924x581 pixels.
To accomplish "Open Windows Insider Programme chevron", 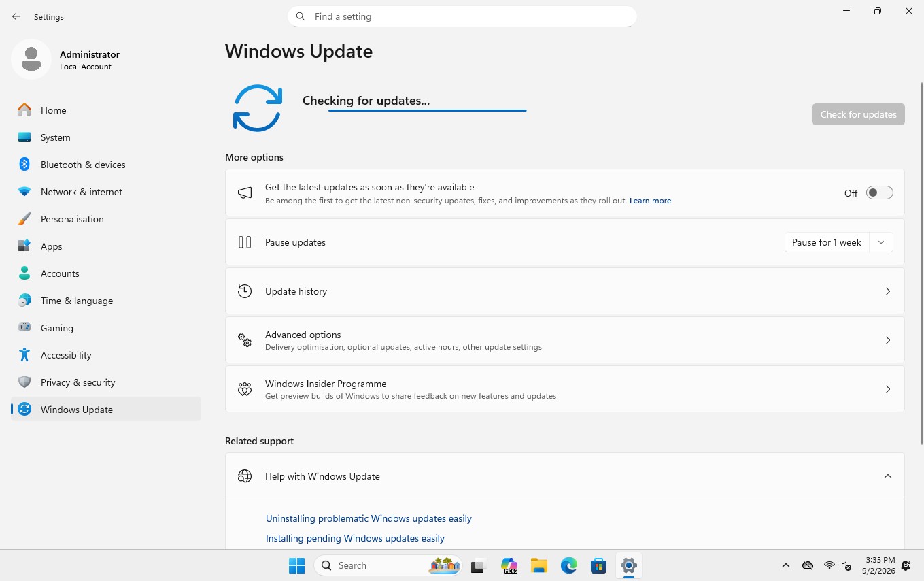I will [x=888, y=389].
